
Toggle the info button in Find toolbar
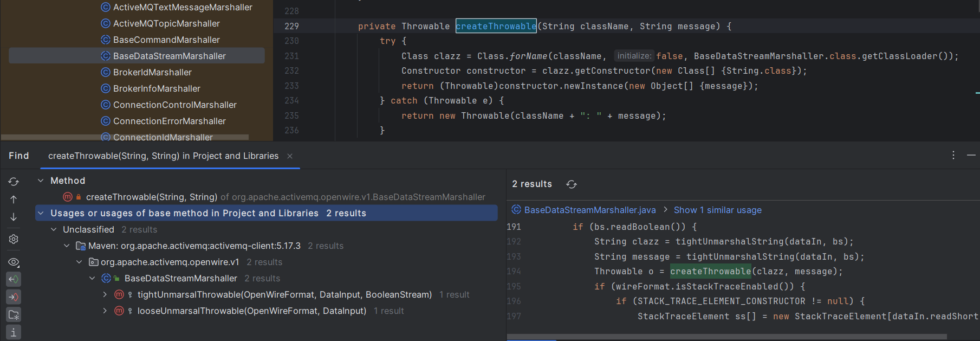14,332
